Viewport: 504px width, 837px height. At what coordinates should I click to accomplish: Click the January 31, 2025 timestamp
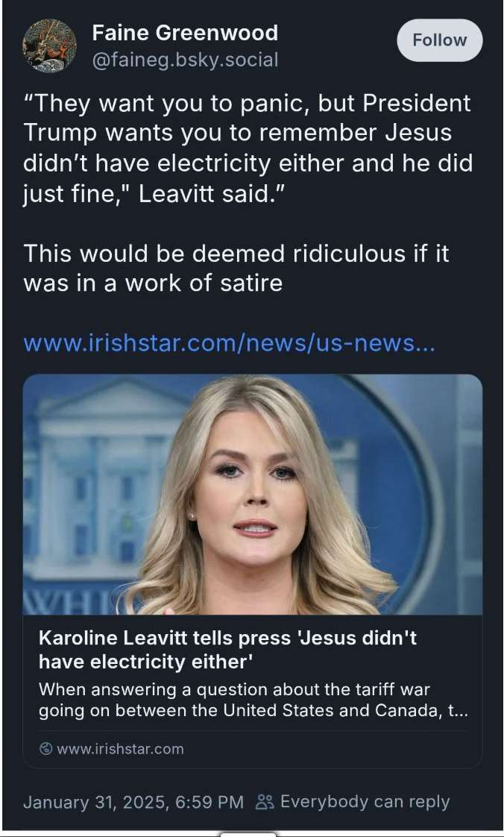pyautogui.click(x=133, y=802)
